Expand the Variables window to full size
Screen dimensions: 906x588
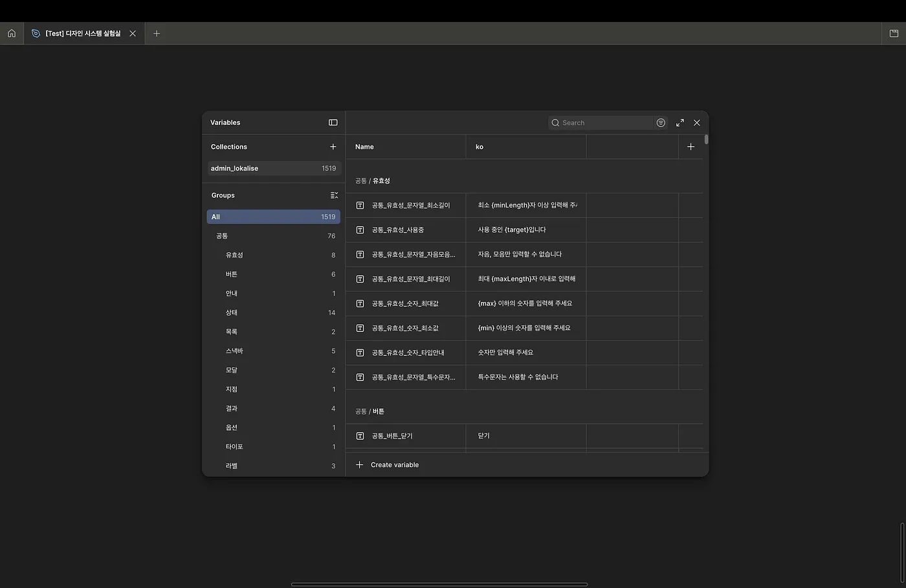(680, 123)
